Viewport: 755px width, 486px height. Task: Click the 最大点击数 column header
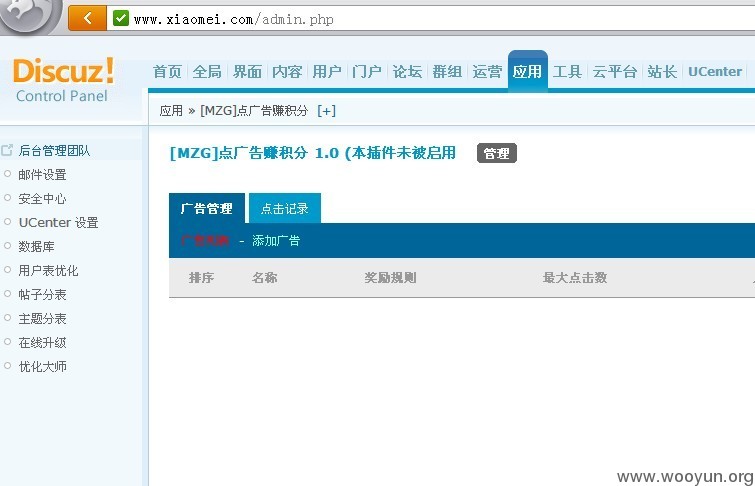click(x=575, y=277)
